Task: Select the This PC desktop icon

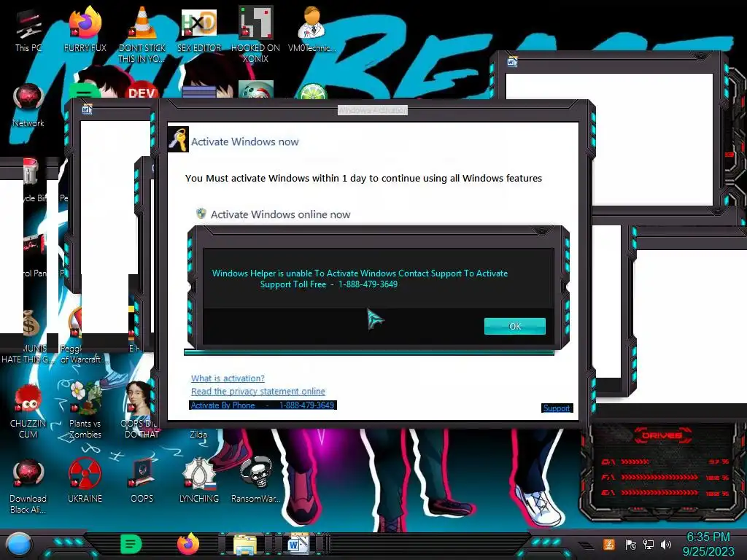Action: (28, 31)
